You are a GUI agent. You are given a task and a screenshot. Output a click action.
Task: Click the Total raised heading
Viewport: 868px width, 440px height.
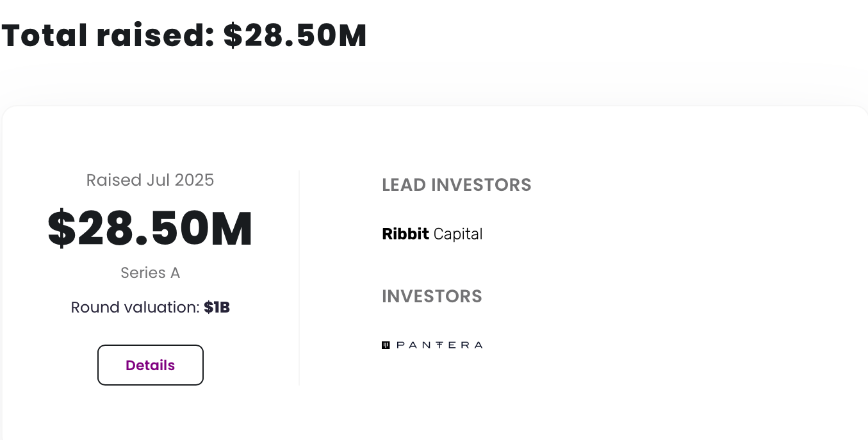pyautogui.click(x=184, y=35)
